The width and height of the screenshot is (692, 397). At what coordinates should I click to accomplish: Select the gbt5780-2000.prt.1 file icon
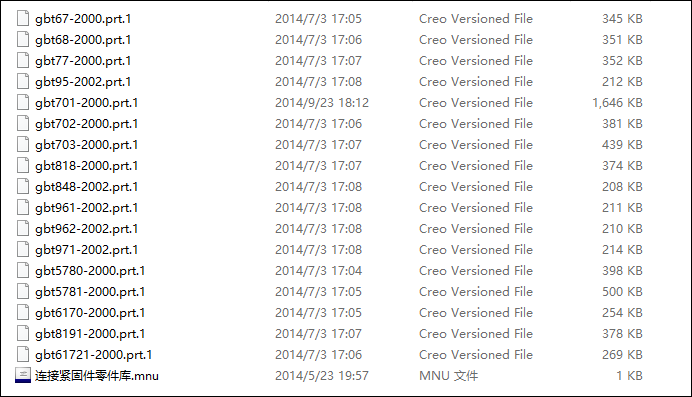pos(23,271)
